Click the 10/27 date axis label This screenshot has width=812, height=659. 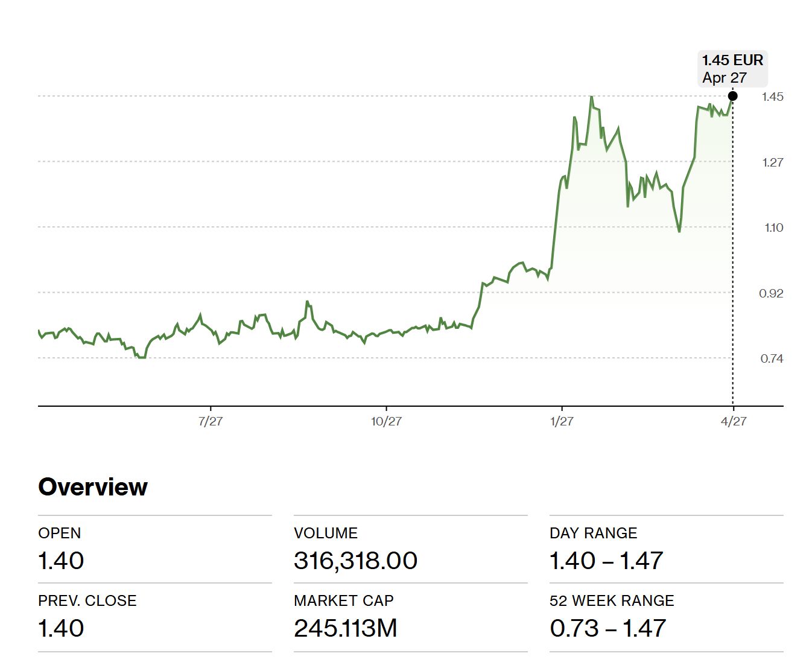click(x=386, y=421)
